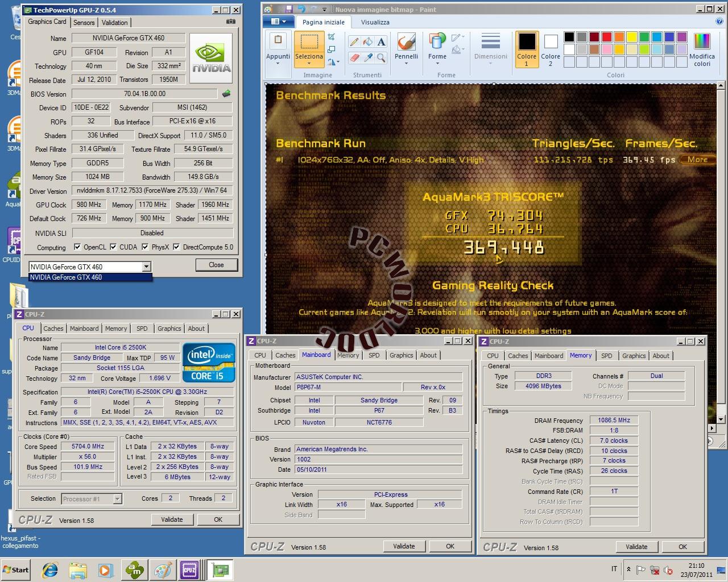Click the GPU-Z graphics card taskbar icon
Viewport: 728px width, 582px height.
220,570
